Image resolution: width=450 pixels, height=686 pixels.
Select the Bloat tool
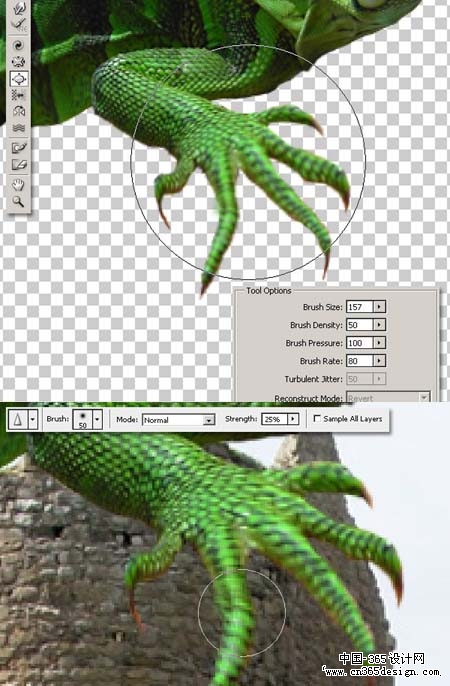click(x=19, y=78)
